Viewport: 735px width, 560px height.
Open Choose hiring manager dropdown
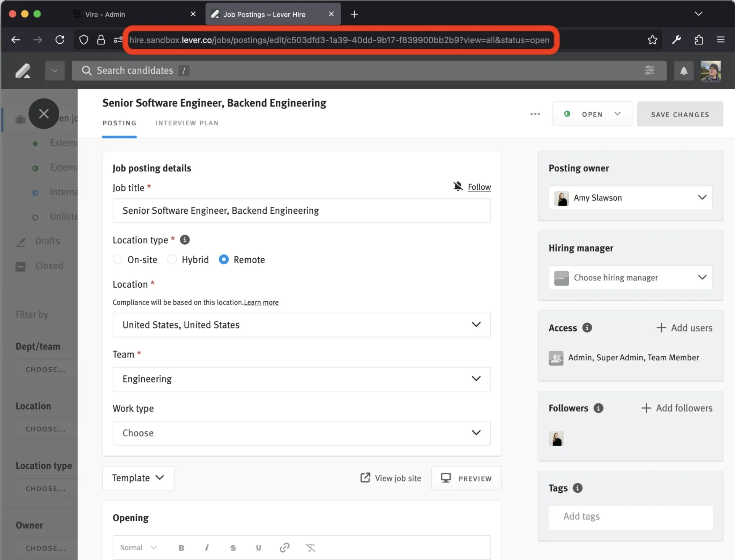[630, 278]
